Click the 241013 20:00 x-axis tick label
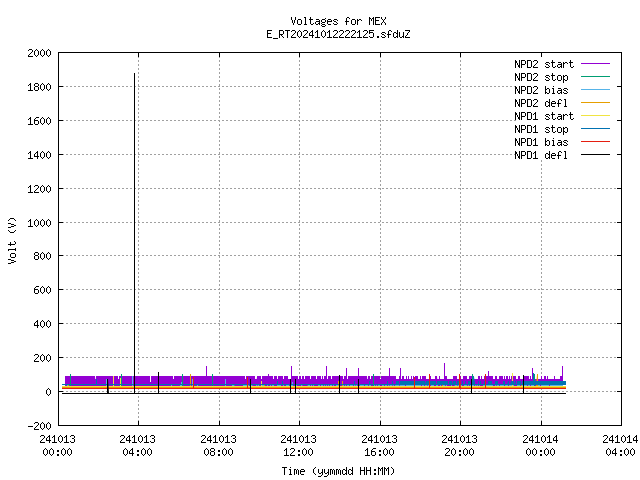 click(x=459, y=446)
